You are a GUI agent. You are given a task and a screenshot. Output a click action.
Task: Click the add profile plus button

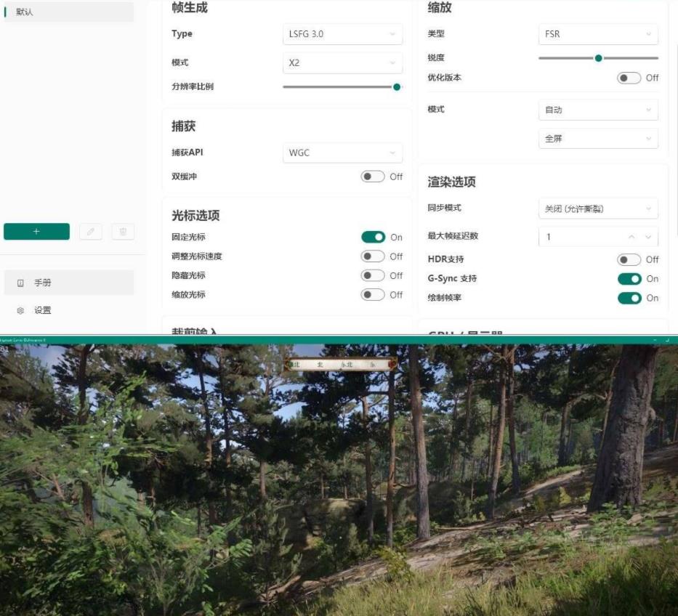click(x=36, y=231)
